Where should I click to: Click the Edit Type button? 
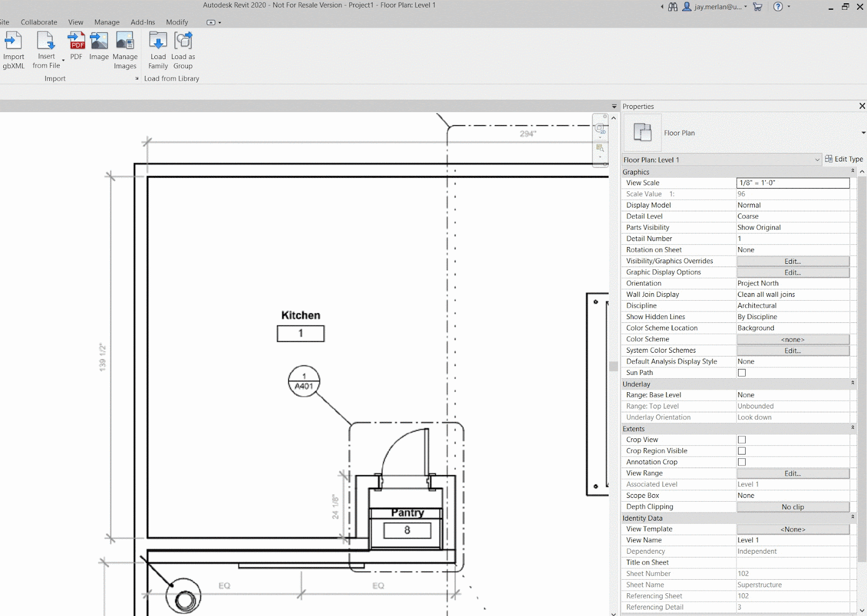point(844,159)
